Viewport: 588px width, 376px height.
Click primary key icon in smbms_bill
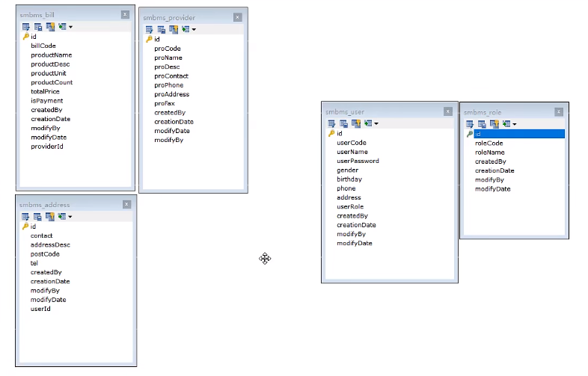25,37
